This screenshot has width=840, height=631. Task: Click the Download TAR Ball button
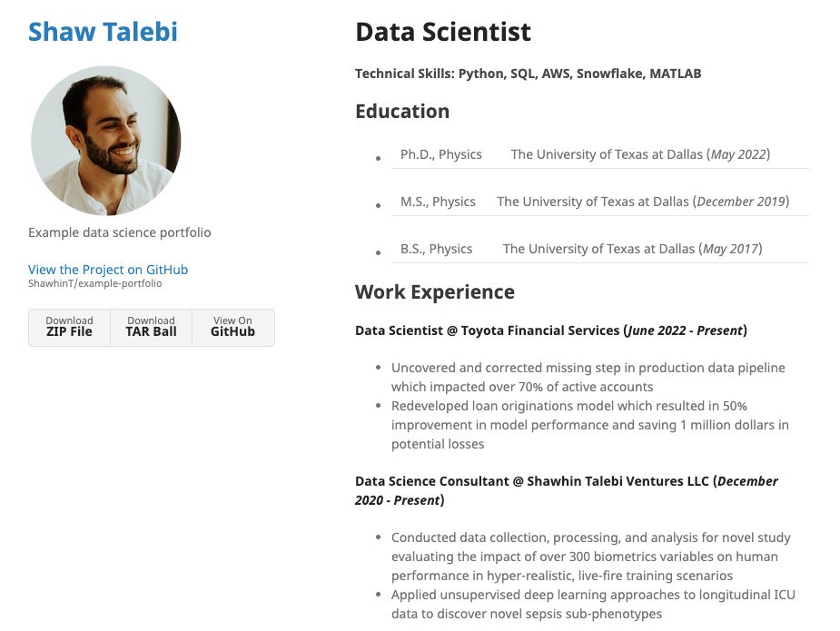(151, 327)
